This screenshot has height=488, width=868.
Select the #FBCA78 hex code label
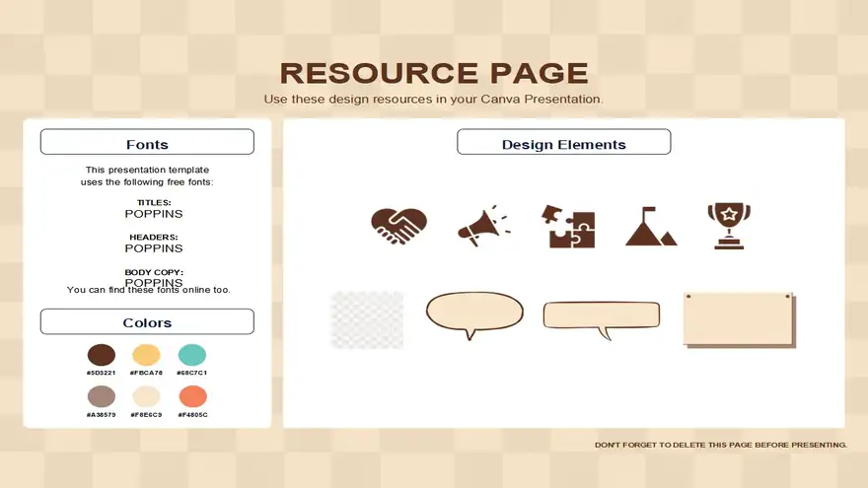(146, 373)
